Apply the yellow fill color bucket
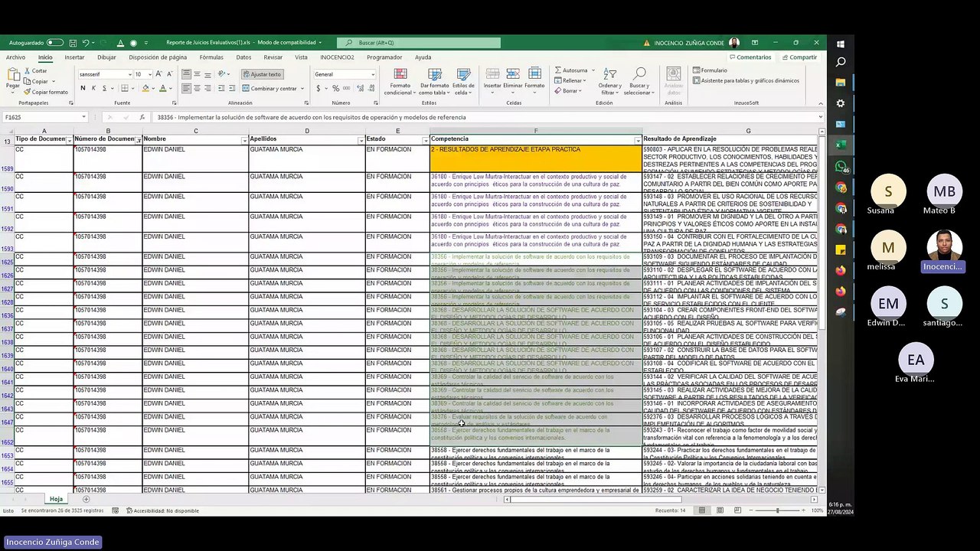 tap(145, 88)
